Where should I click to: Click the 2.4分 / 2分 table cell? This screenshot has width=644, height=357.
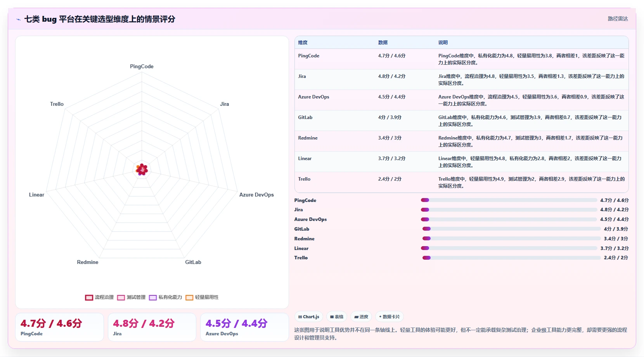(390, 179)
